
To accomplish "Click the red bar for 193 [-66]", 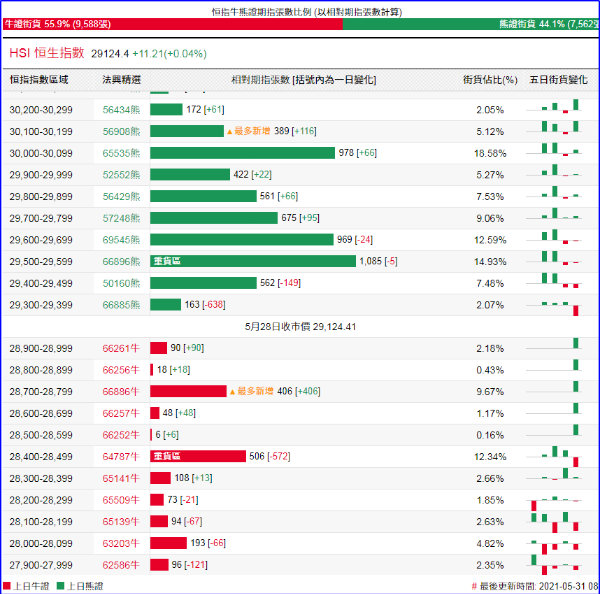I will (168, 543).
